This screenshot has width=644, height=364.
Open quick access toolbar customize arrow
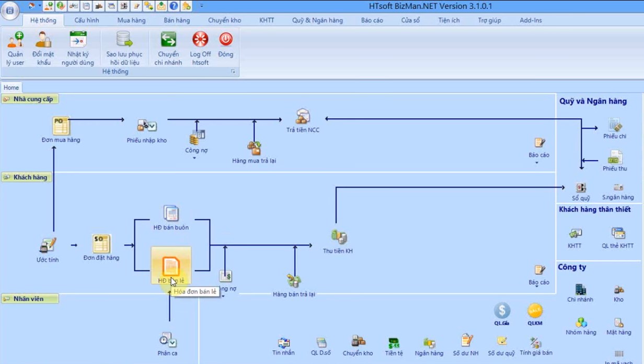[x=202, y=6]
